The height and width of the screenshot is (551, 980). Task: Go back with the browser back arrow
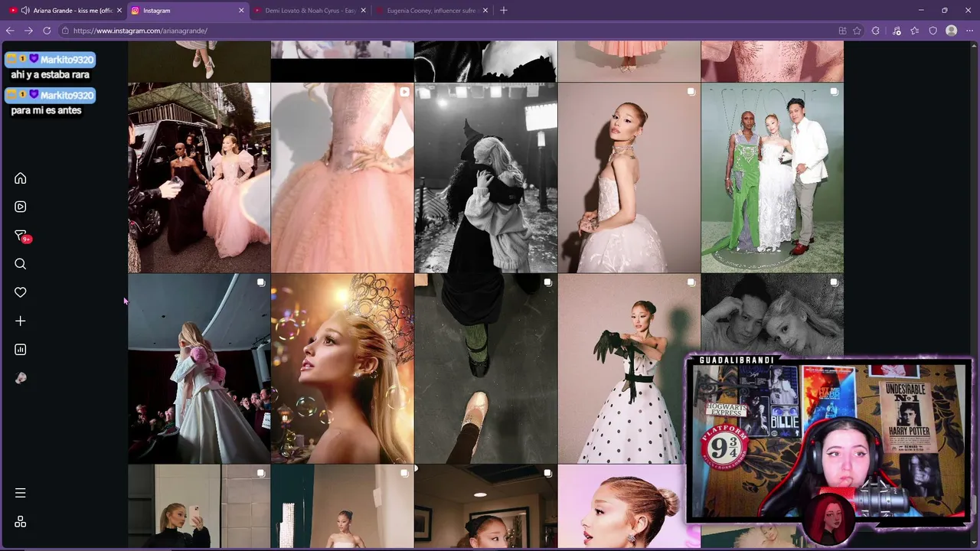tap(10, 31)
